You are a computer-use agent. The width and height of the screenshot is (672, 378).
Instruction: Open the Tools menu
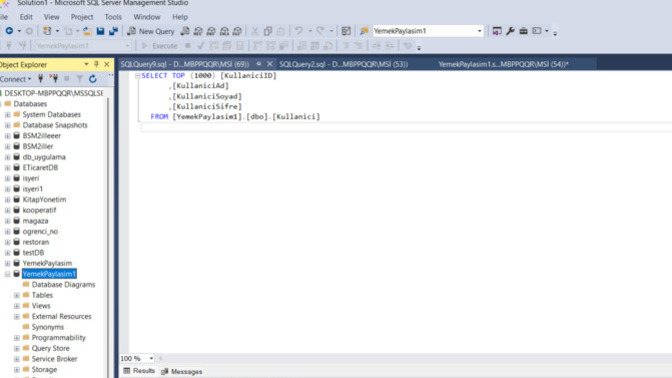(x=113, y=17)
